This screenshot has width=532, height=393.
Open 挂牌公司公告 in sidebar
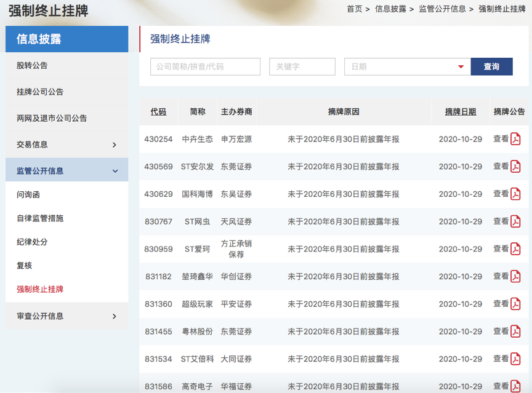40,92
